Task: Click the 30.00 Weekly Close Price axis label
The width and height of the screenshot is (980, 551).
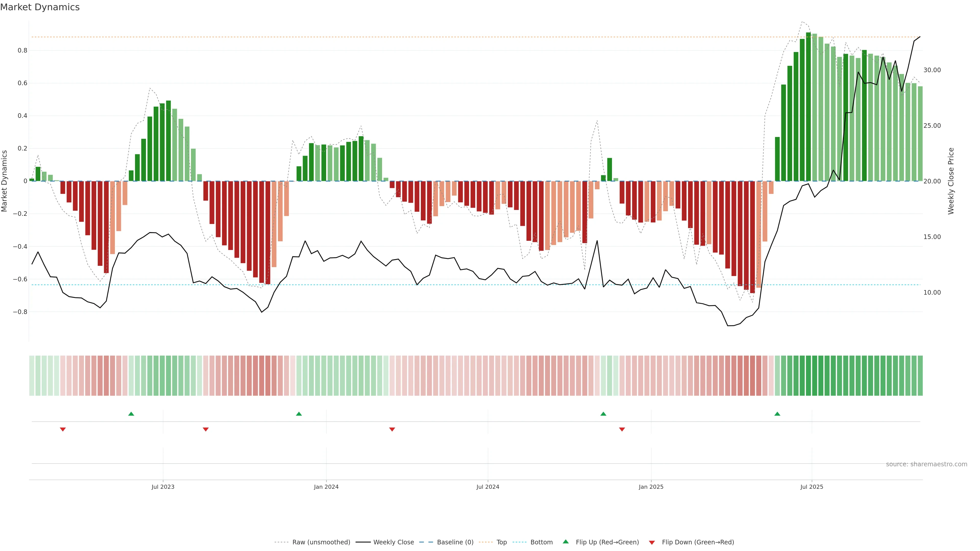Action: tap(932, 70)
